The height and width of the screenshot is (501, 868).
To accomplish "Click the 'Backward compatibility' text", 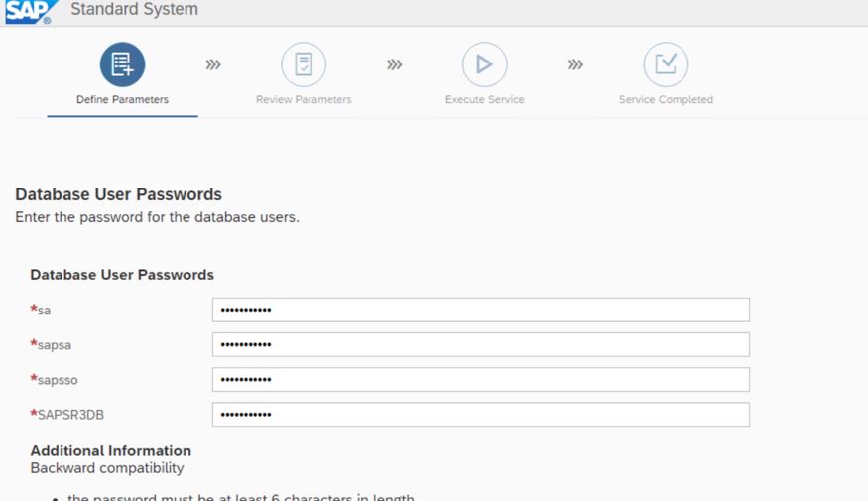I will coord(107,468).
